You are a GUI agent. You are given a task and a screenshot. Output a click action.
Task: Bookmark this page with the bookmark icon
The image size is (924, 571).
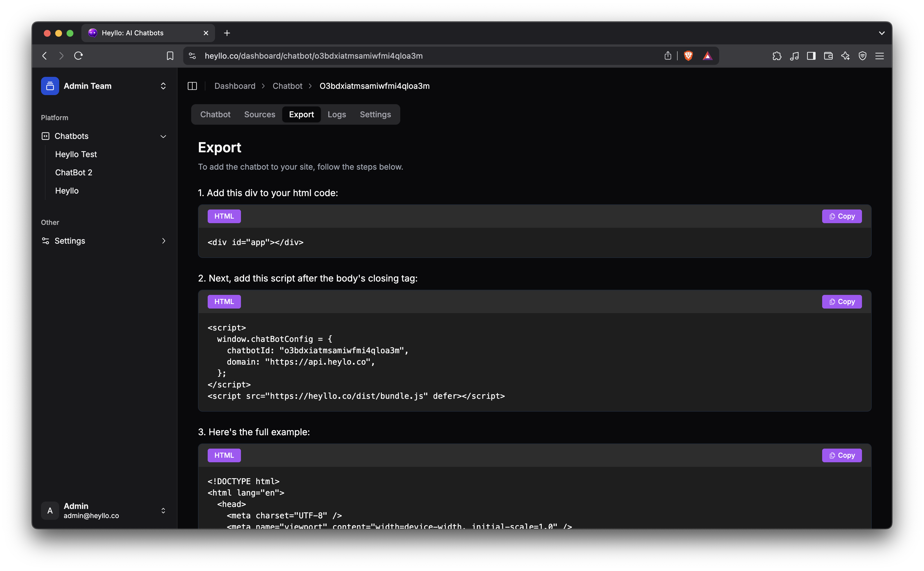tap(170, 56)
